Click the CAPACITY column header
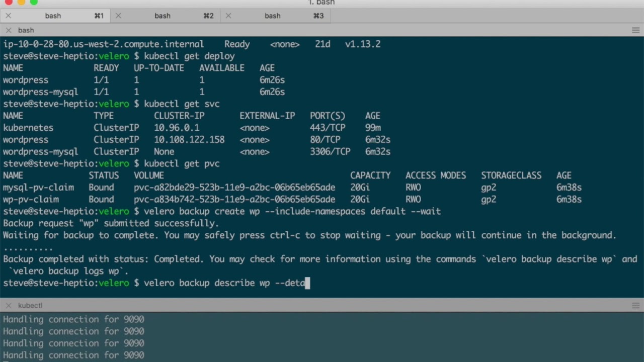 click(370, 175)
